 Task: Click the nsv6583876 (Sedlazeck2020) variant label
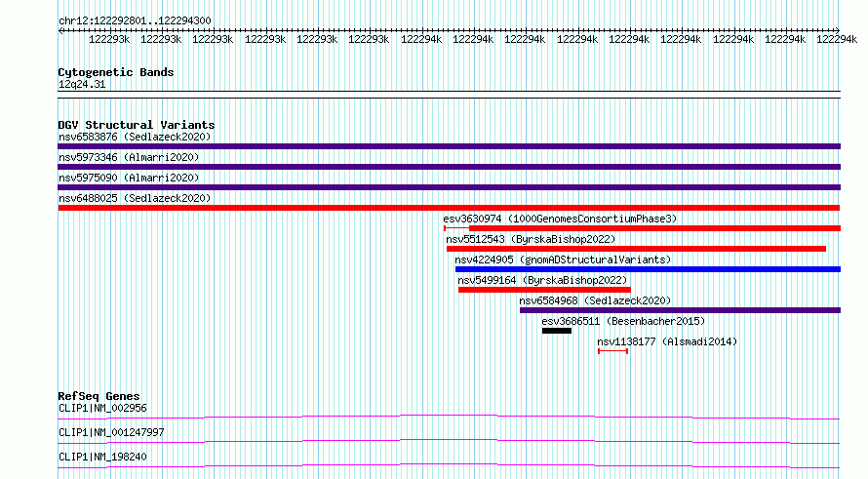[135, 137]
